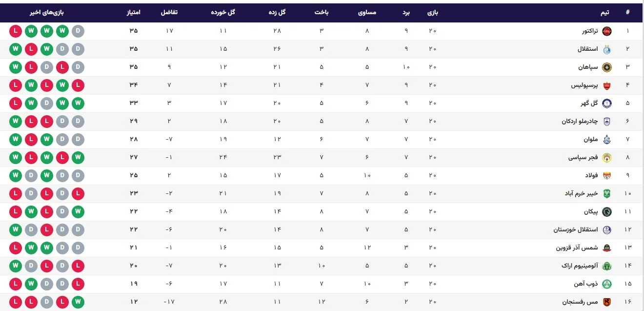Screen dimensions: 644x311
Task: Sort by the points (امتیاز) column header
Action: 134,13
